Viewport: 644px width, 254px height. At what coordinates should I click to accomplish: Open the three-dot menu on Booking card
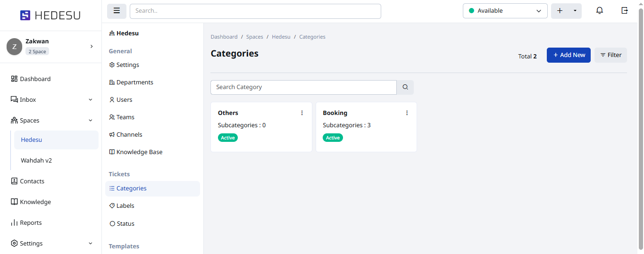pos(407,113)
